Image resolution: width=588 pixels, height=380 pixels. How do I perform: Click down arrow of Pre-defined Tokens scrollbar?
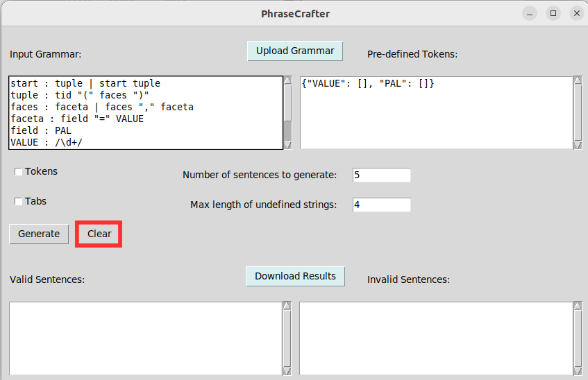[578, 144]
